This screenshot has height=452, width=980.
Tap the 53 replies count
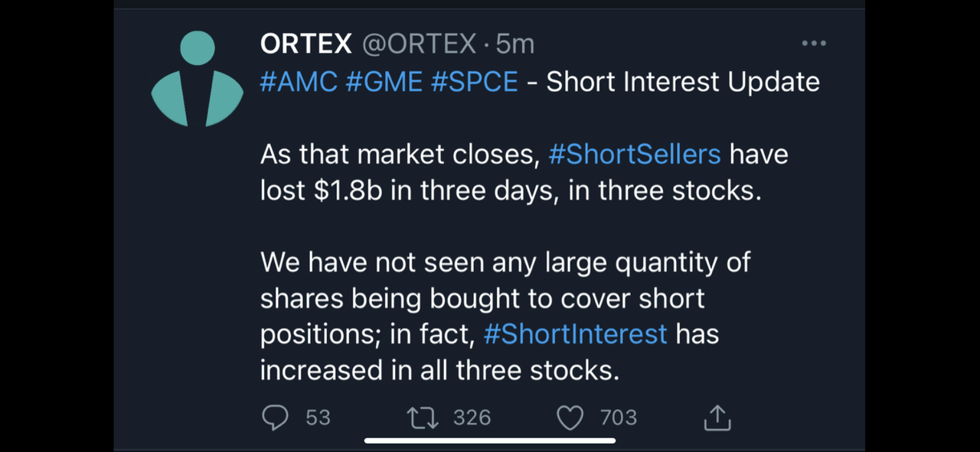point(318,418)
